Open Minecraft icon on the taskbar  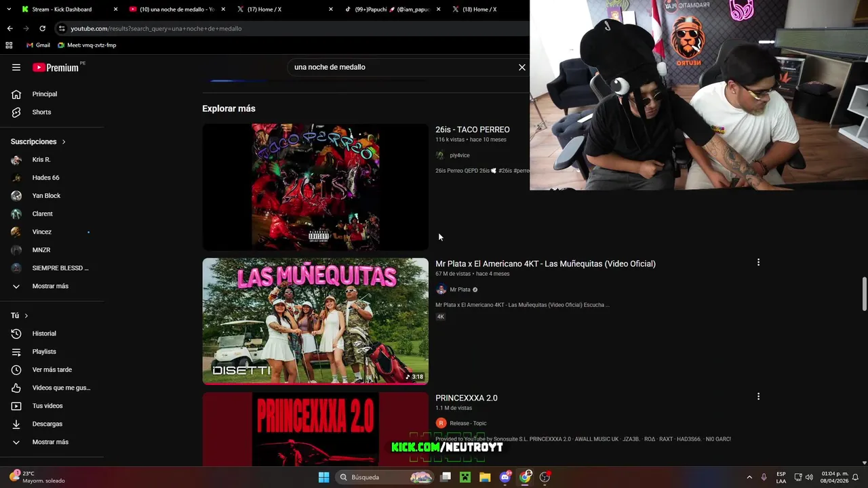click(x=465, y=477)
